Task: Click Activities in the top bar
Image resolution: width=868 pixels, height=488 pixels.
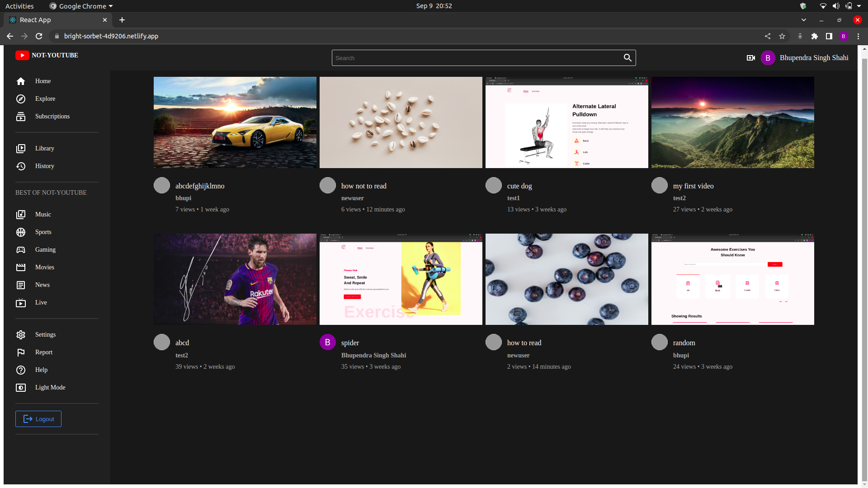Action: tap(19, 6)
